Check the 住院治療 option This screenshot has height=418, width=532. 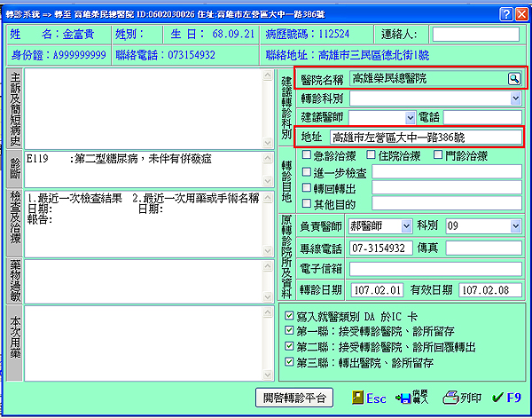(x=373, y=155)
